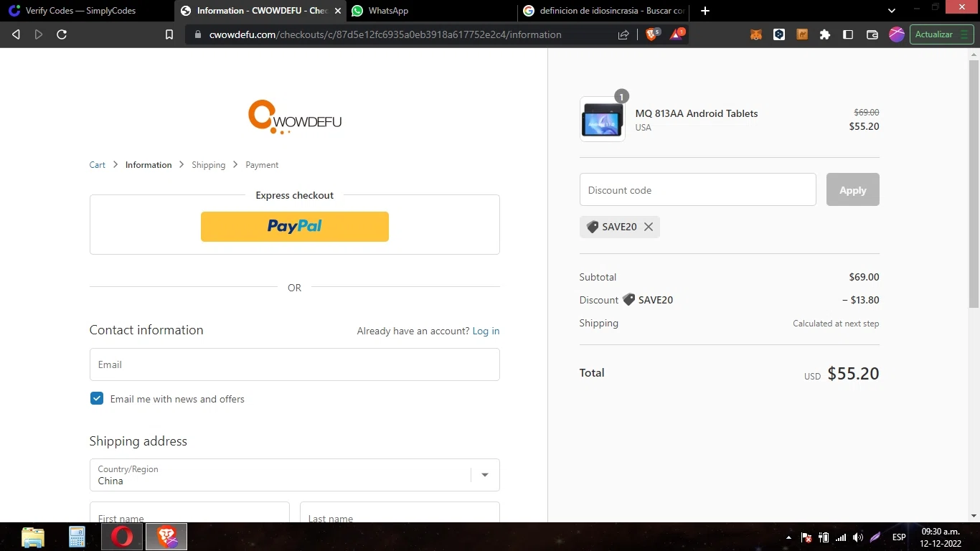The image size is (980, 551).
Task: Open Opera browser from taskbar
Action: pos(122,537)
